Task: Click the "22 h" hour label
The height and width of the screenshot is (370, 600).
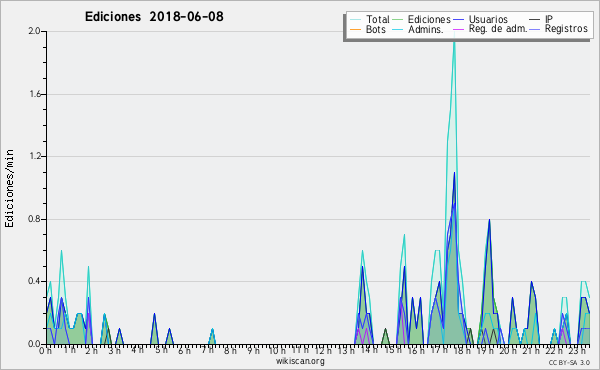Action: pos(554,350)
